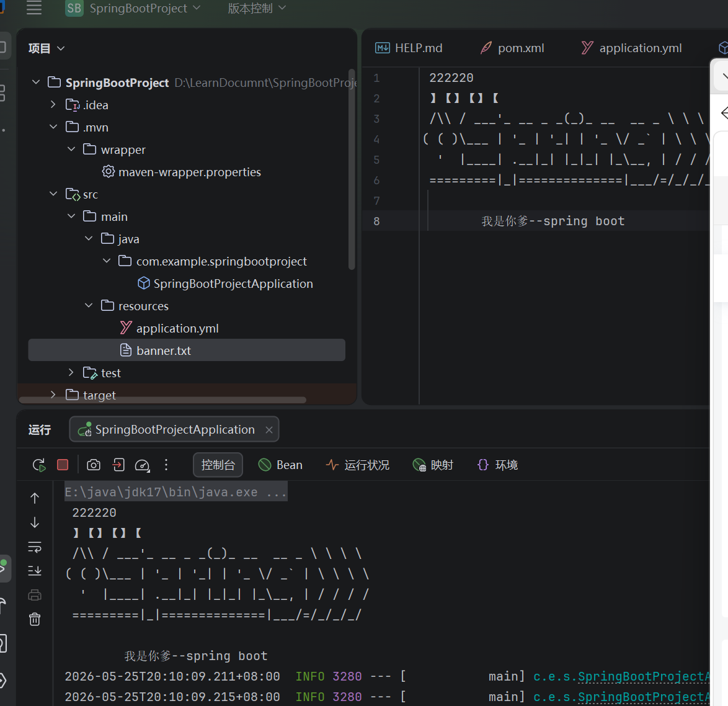Open the hamburger main menu

(34, 8)
